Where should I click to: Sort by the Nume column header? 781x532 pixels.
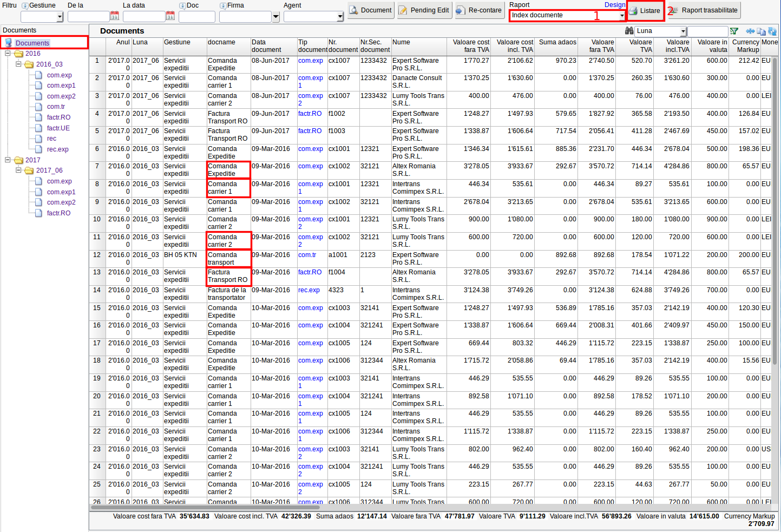tap(418, 46)
